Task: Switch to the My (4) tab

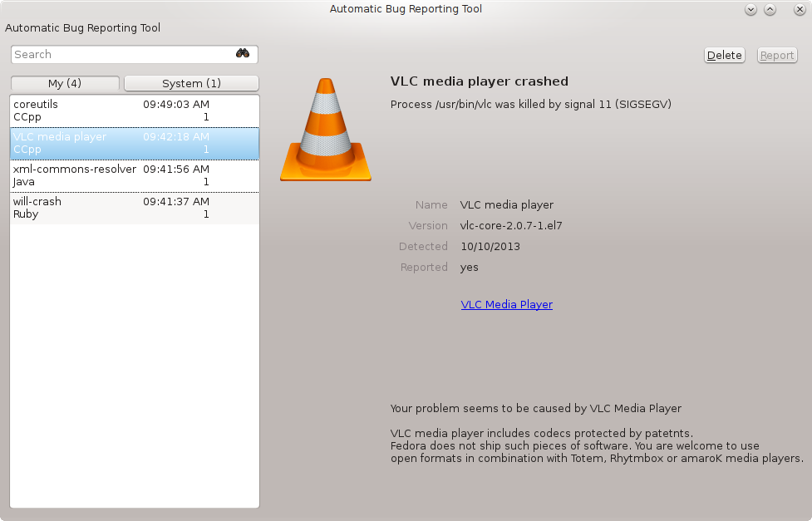Action: tap(64, 83)
